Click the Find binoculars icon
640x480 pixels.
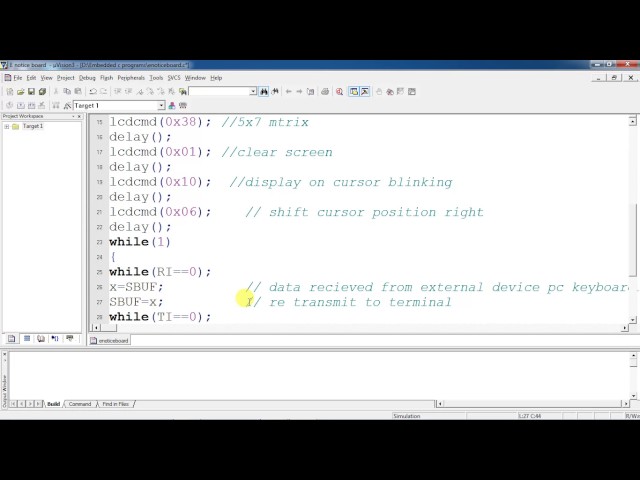[264, 91]
